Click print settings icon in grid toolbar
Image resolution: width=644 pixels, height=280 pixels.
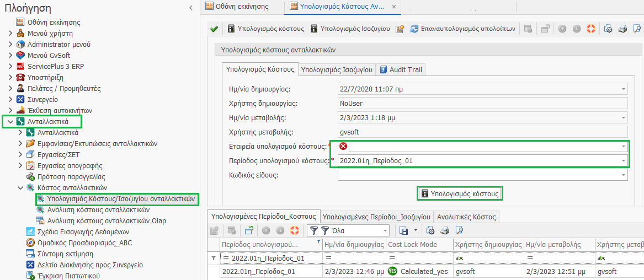[x=430, y=230]
